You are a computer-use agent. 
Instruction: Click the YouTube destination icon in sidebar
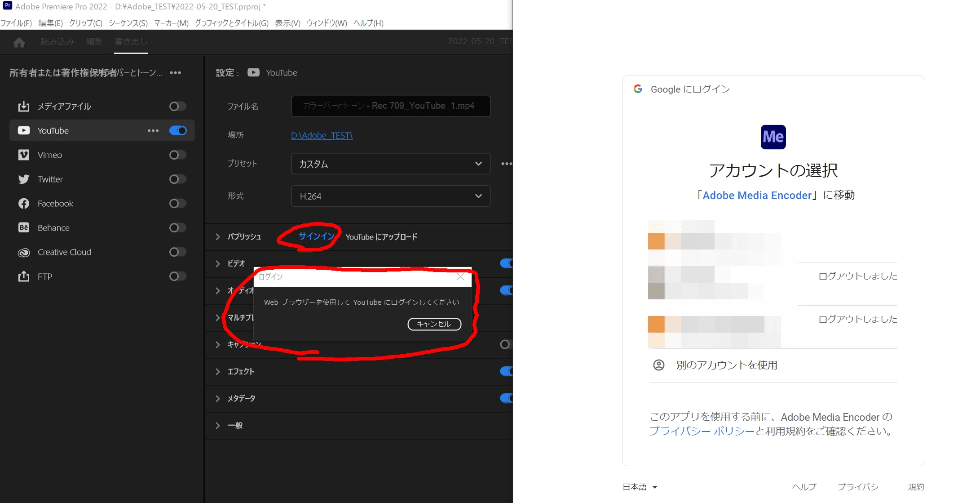point(24,131)
